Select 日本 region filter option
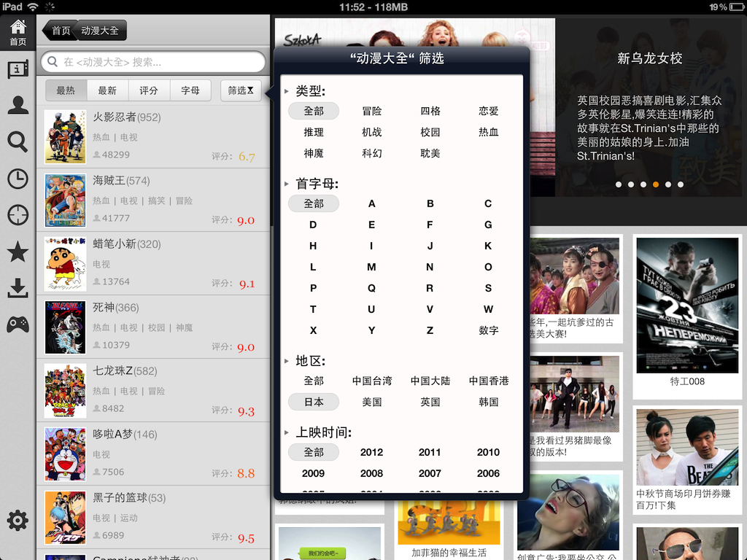This screenshot has width=747, height=560. [314, 402]
